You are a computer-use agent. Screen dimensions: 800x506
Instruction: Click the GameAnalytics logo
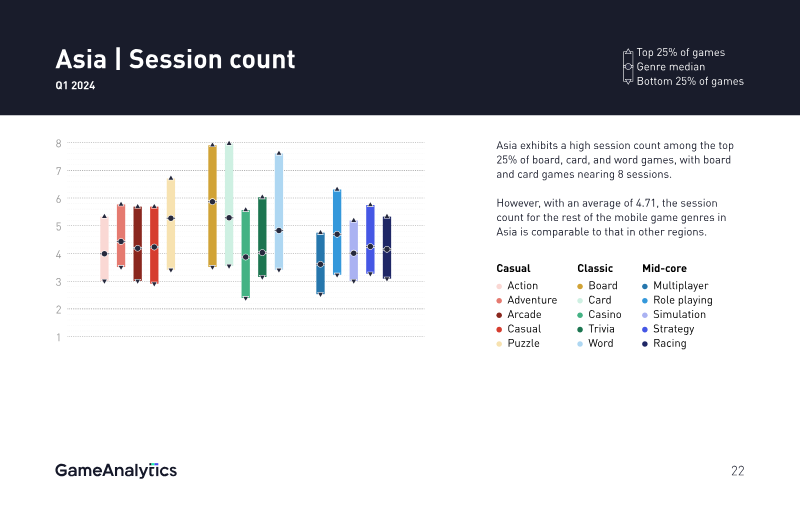click(116, 470)
